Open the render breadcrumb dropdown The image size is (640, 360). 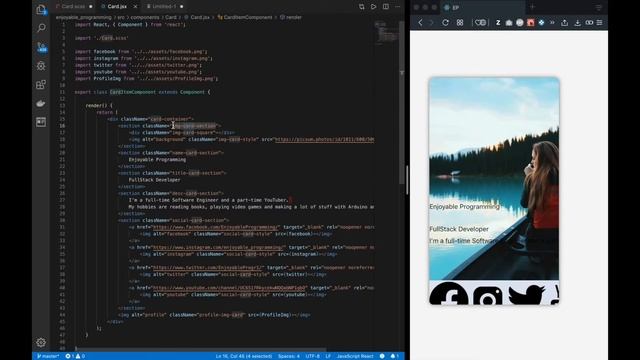[291, 18]
